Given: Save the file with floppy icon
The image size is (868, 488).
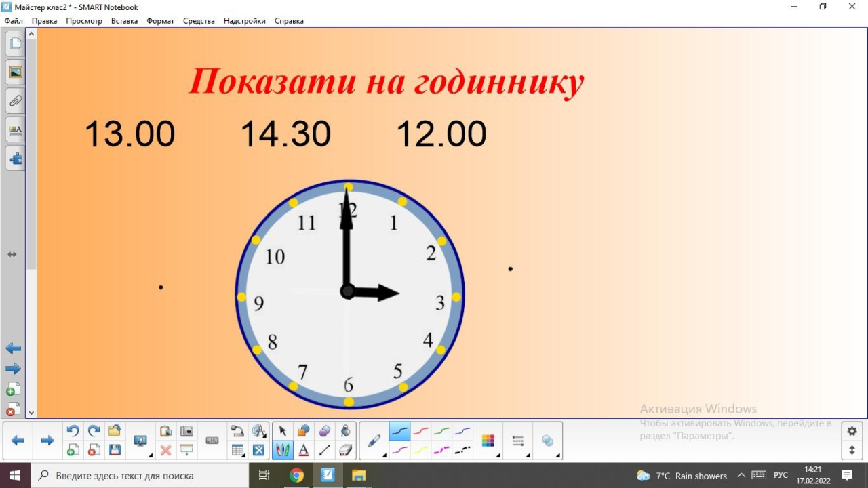Looking at the screenshot, I should pos(115,450).
